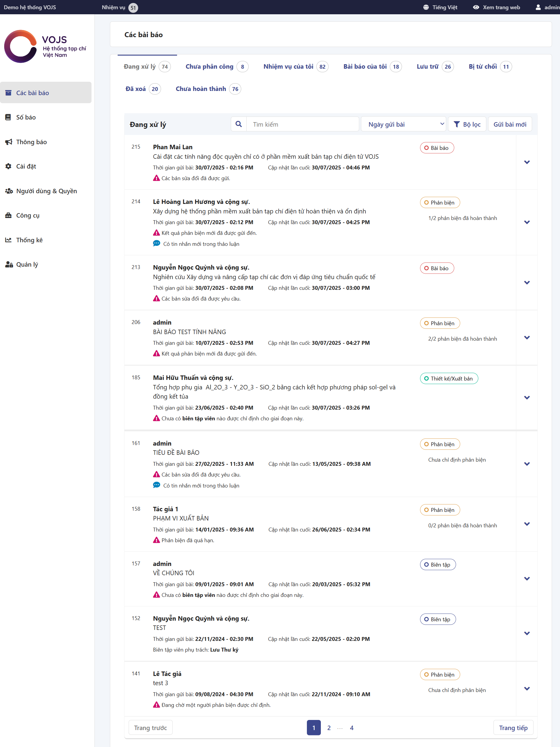Click the Tìm kiếm search field
560x747 pixels.
(x=302, y=124)
